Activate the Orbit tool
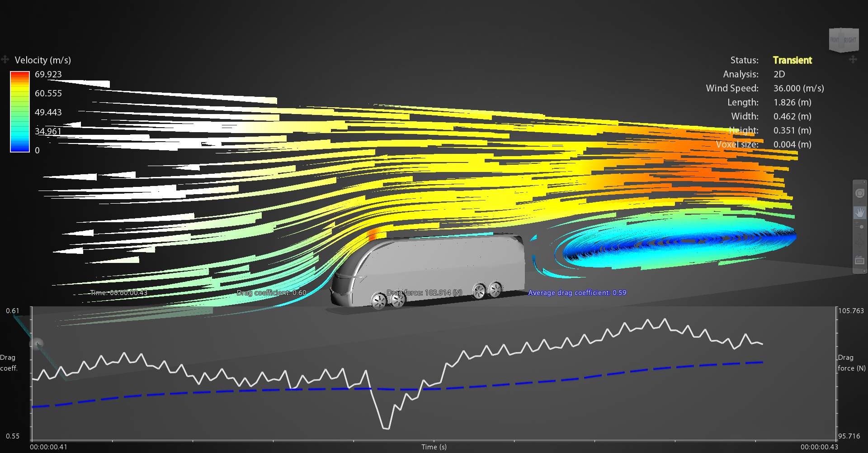868x453 pixels. [859, 243]
